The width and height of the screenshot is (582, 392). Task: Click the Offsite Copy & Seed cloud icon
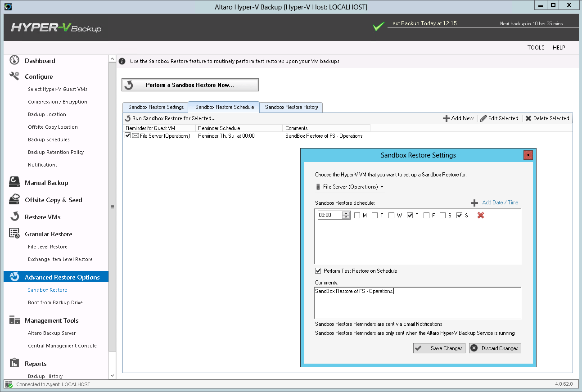click(x=14, y=199)
